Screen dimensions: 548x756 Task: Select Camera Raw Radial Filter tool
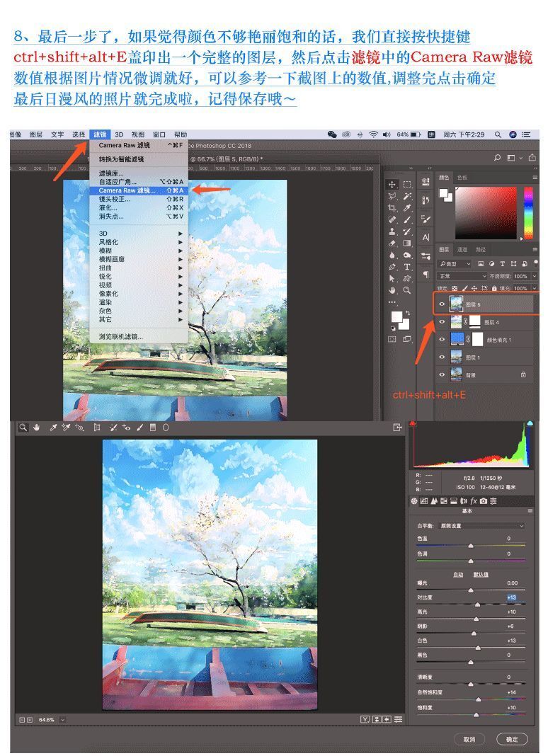[x=166, y=427]
